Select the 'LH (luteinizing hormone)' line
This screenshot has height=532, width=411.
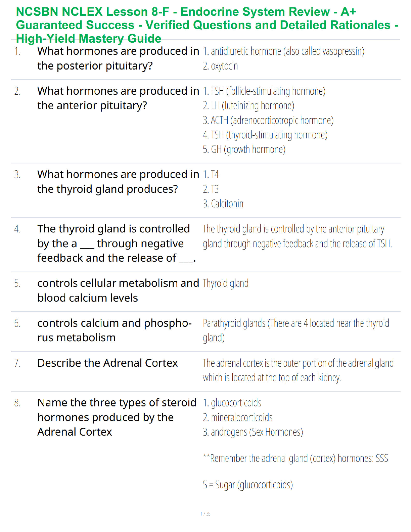click(x=248, y=106)
